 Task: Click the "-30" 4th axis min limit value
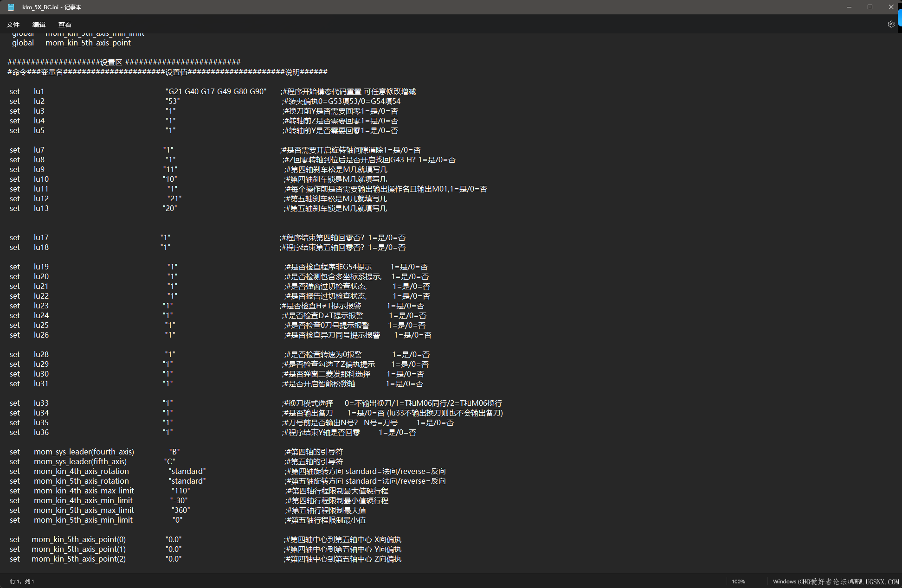pos(179,500)
